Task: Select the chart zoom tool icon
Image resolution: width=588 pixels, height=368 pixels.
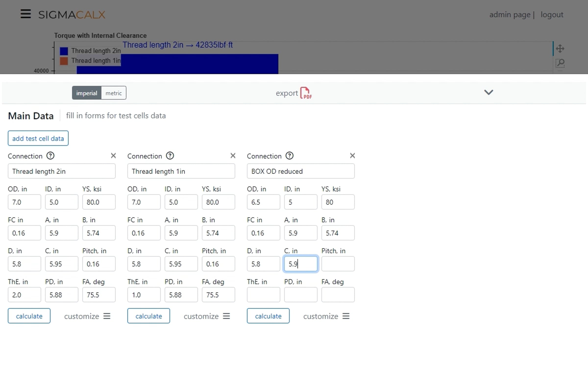Action: point(560,63)
